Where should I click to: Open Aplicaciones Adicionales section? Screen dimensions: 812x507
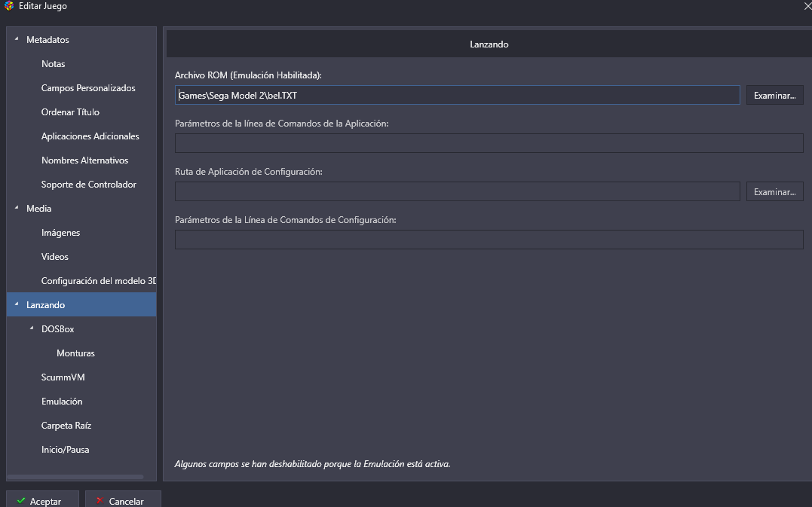pos(90,136)
